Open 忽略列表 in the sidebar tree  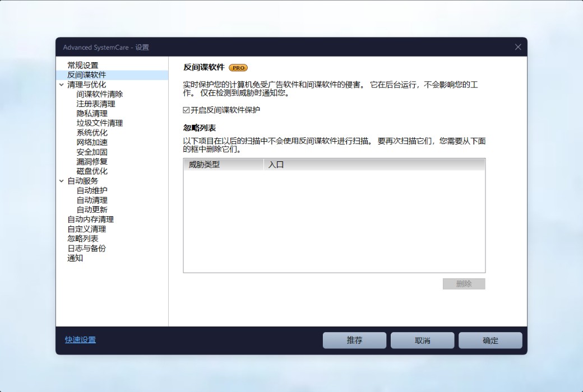click(82, 239)
